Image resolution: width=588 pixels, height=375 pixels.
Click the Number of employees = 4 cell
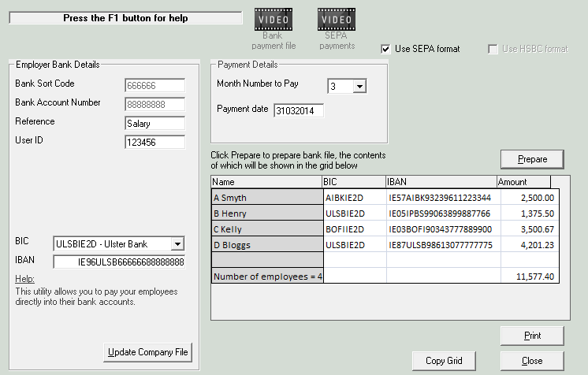pyautogui.click(x=267, y=277)
